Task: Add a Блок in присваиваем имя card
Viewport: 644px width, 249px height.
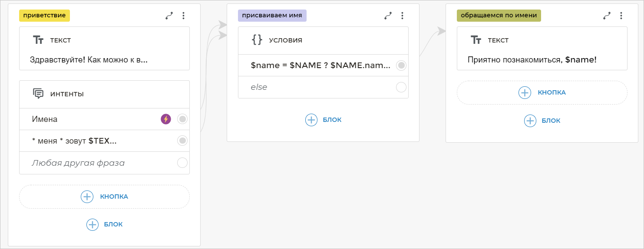Action: coord(323,120)
